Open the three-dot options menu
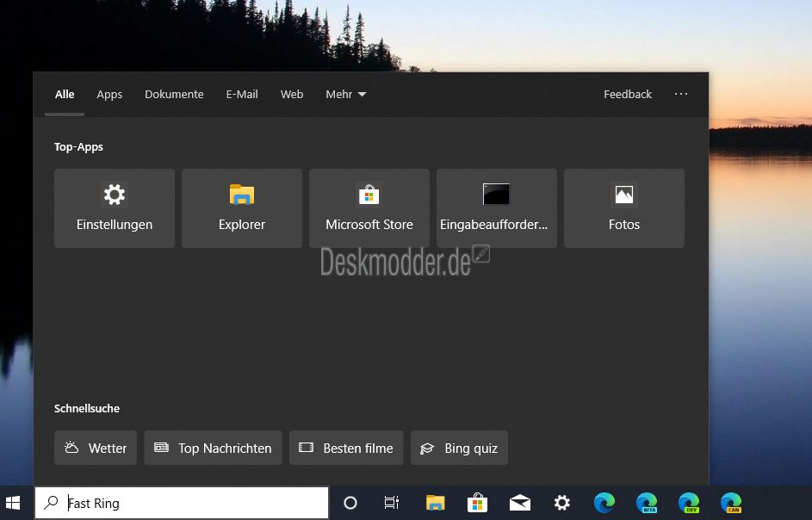Viewport: 812px width, 520px height. coord(680,94)
